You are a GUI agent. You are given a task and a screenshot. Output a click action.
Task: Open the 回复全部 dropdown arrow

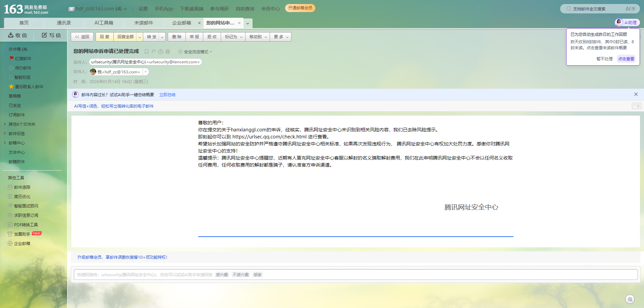[x=140, y=37]
